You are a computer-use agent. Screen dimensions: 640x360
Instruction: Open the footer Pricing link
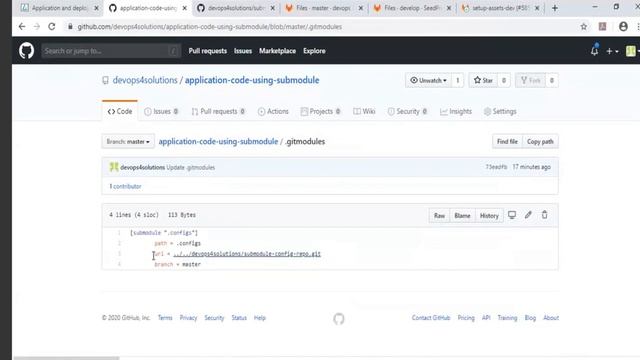click(x=466, y=318)
